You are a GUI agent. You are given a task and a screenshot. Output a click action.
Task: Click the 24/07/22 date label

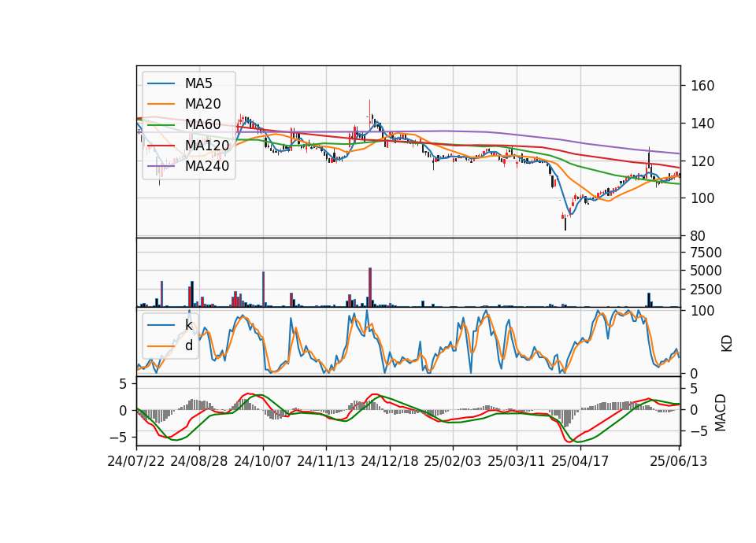click(x=136, y=461)
